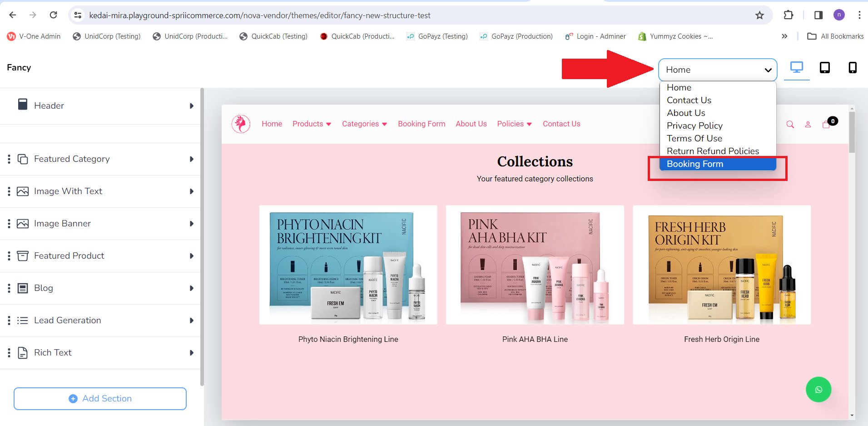Open All Bookmarks folder
The width and height of the screenshot is (868, 426).
[835, 36]
